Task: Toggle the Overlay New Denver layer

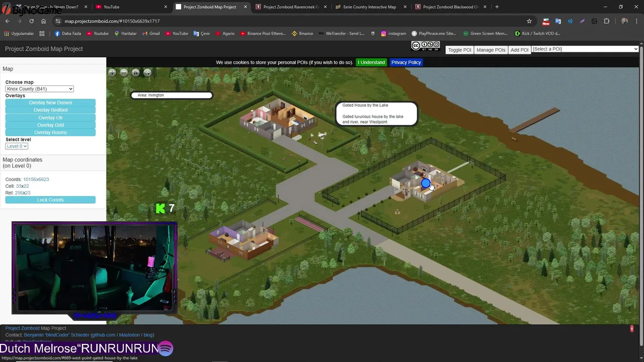Action: pos(50,103)
